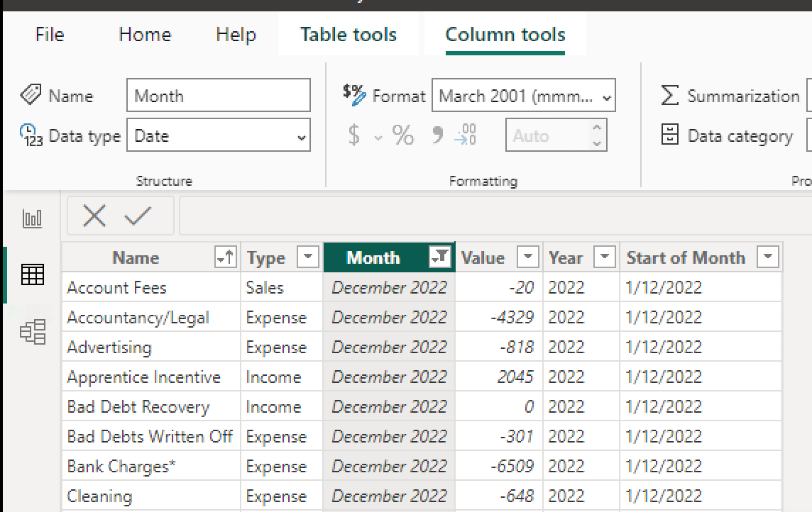
Task: Open the Name column sort dropdown
Action: 225,257
